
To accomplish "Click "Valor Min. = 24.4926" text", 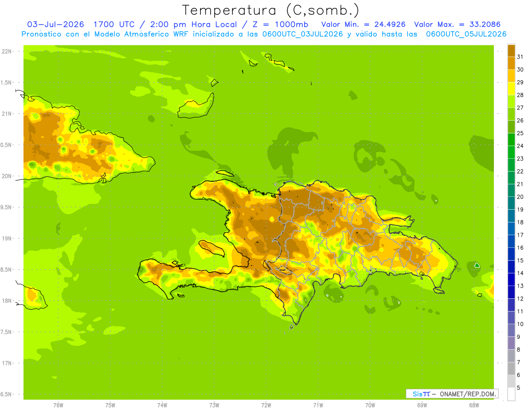I will tap(363, 24).
